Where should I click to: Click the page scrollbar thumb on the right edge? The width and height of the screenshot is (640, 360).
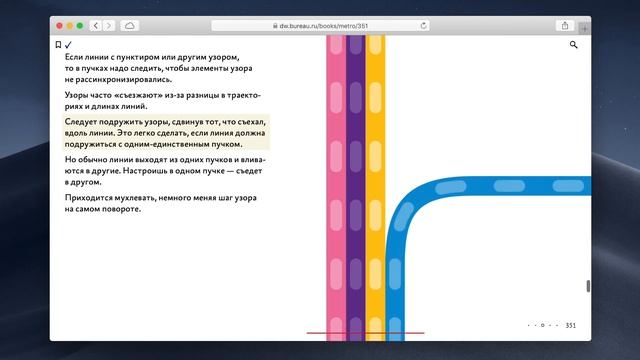coord(588,286)
